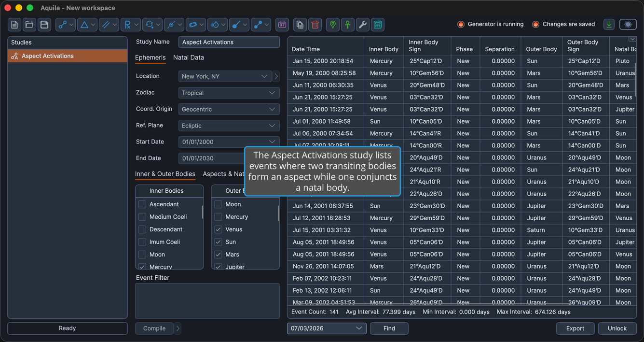Toggle light theme with the sun icon

628,24
